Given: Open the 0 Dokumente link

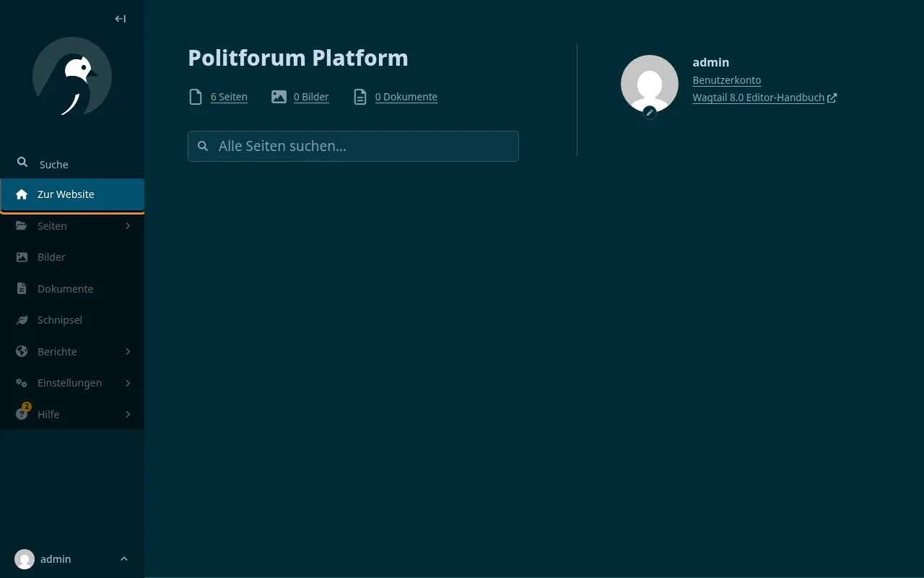Looking at the screenshot, I should [x=406, y=97].
